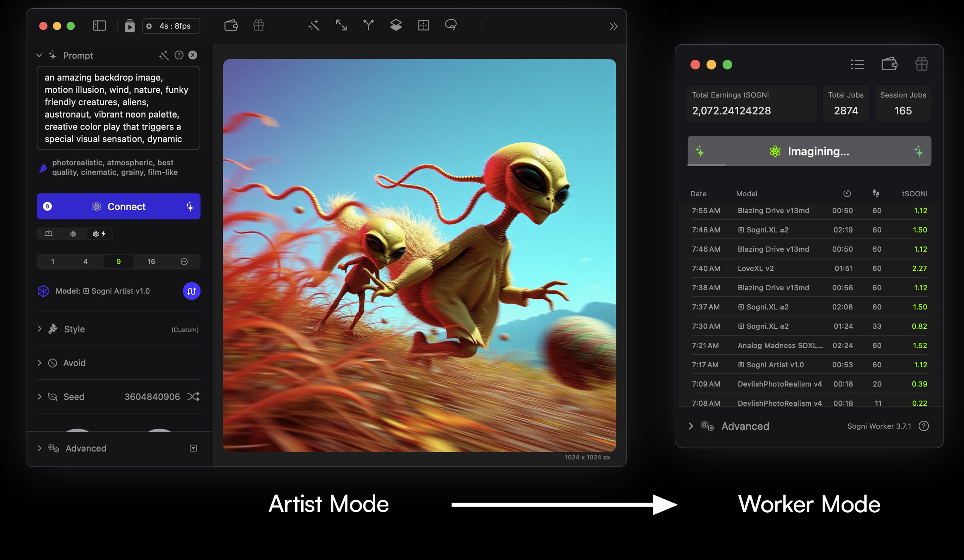Toggle prompt enhancement sparkles in Prompt header
This screenshot has height=560, width=964.
164,55
